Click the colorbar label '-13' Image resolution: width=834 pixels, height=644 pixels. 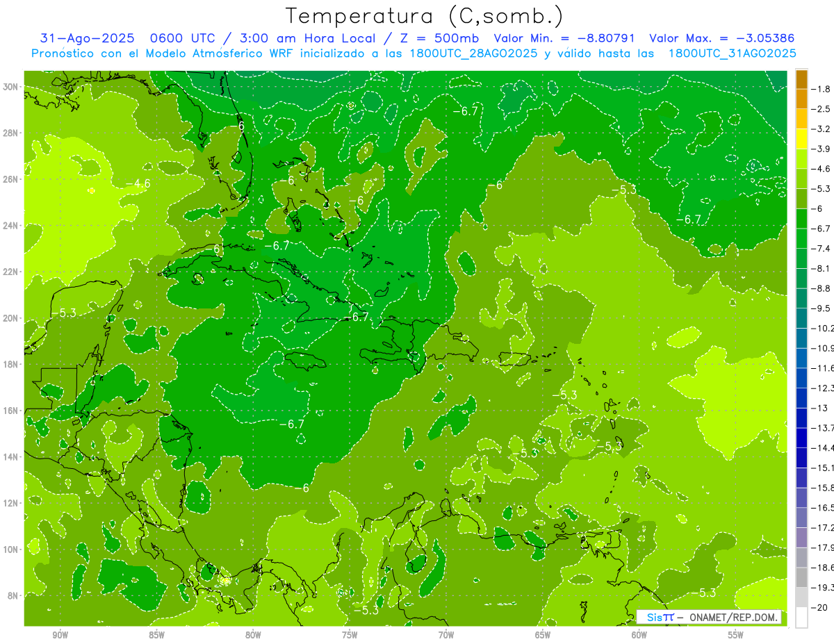[x=819, y=408]
